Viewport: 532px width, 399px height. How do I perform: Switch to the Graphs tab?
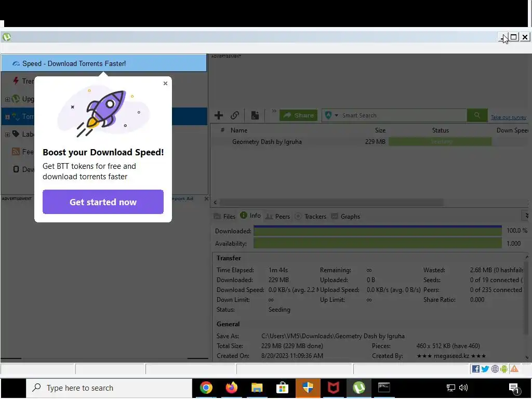tap(345, 217)
